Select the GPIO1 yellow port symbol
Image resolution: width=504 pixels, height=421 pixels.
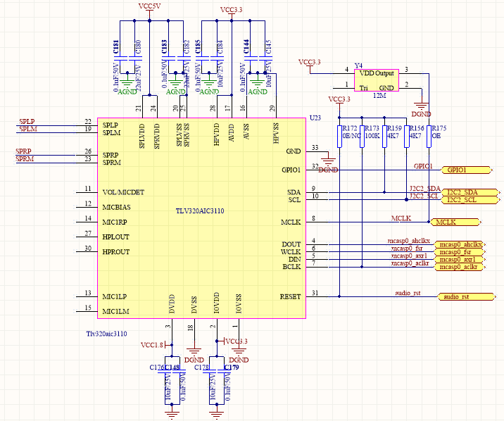point(467,170)
